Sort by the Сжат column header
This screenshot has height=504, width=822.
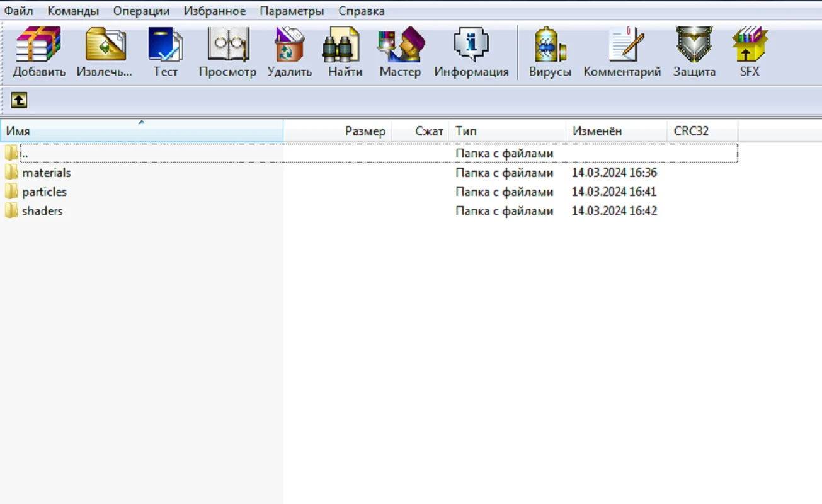pos(421,131)
